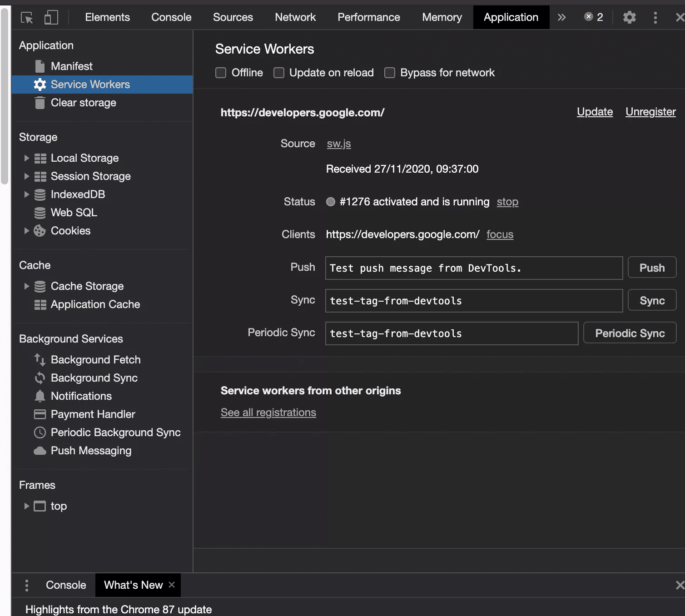Enable the Offline checkbox
The width and height of the screenshot is (685, 616).
[x=221, y=73]
